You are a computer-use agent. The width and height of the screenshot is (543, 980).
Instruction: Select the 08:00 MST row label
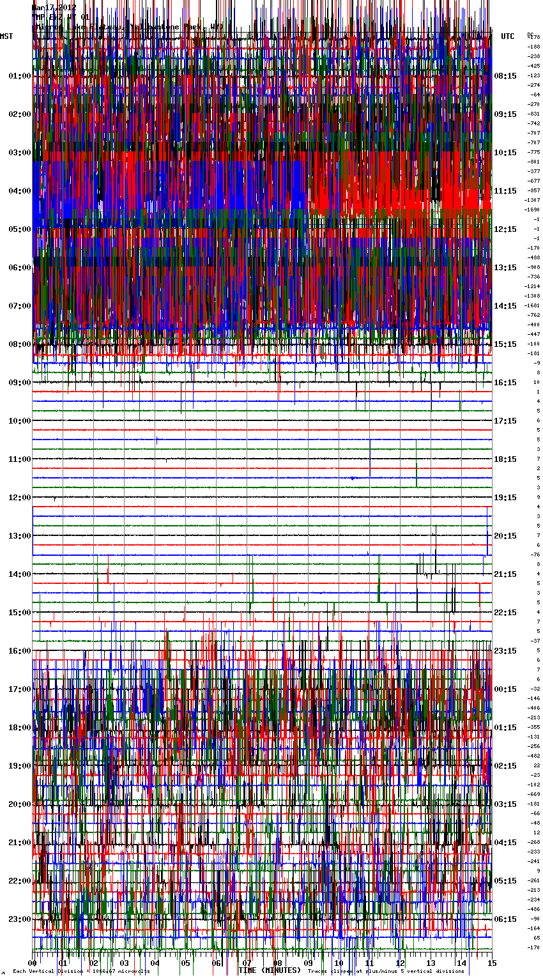click(x=20, y=344)
